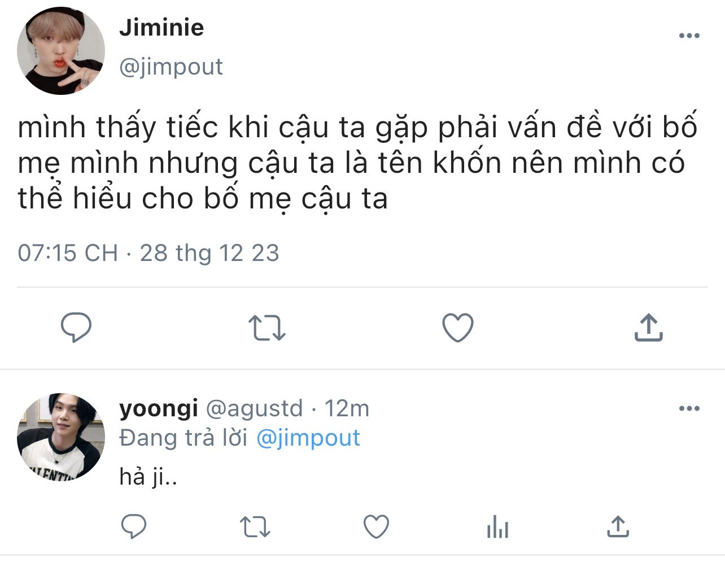725x588 pixels.
Task: Open yoongi's profile picture
Action: point(61,437)
